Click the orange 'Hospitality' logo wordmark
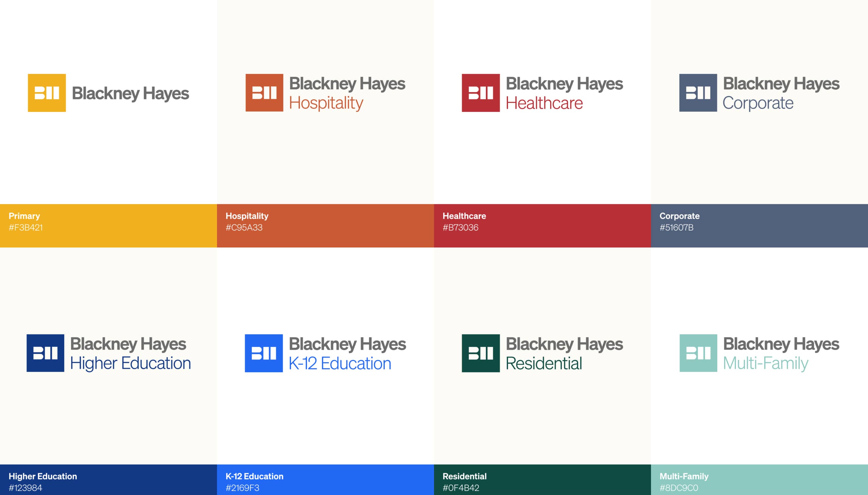This screenshot has width=868, height=495. (x=326, y=103)
